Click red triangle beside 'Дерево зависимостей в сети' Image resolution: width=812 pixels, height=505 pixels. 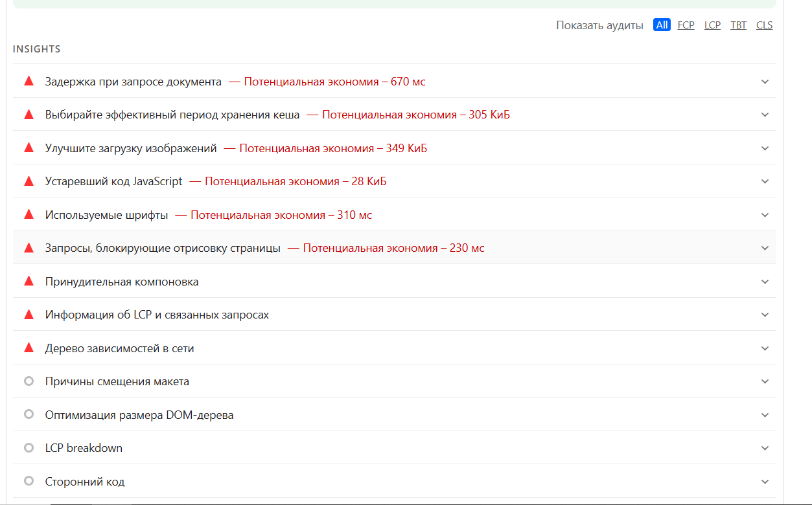[29, 348]
